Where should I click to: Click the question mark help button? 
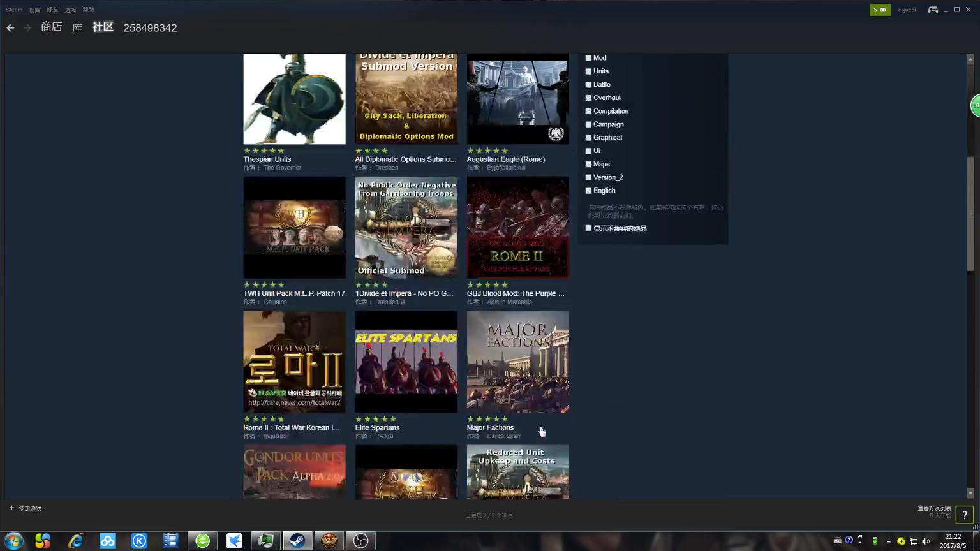tap(964, 515)
